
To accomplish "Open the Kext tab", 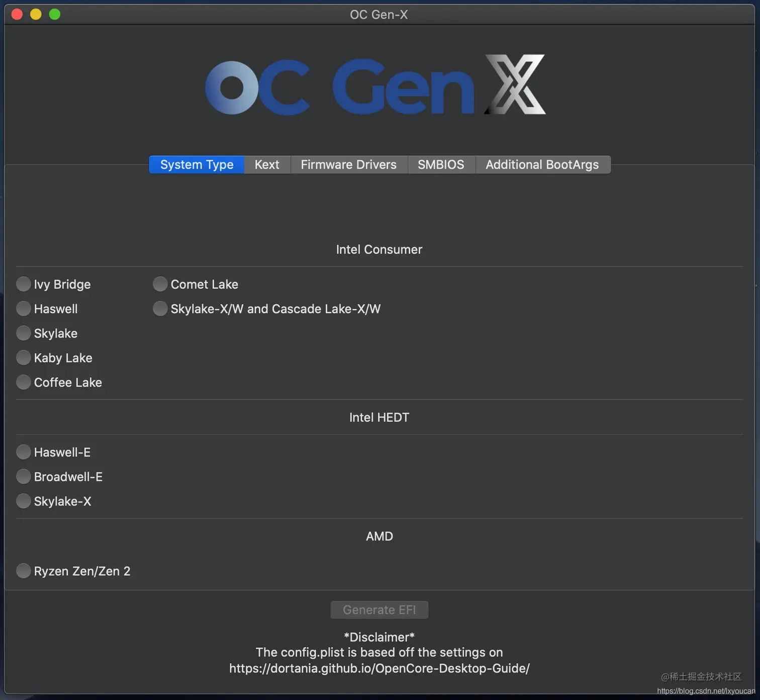I will click(x=267, y=164).
